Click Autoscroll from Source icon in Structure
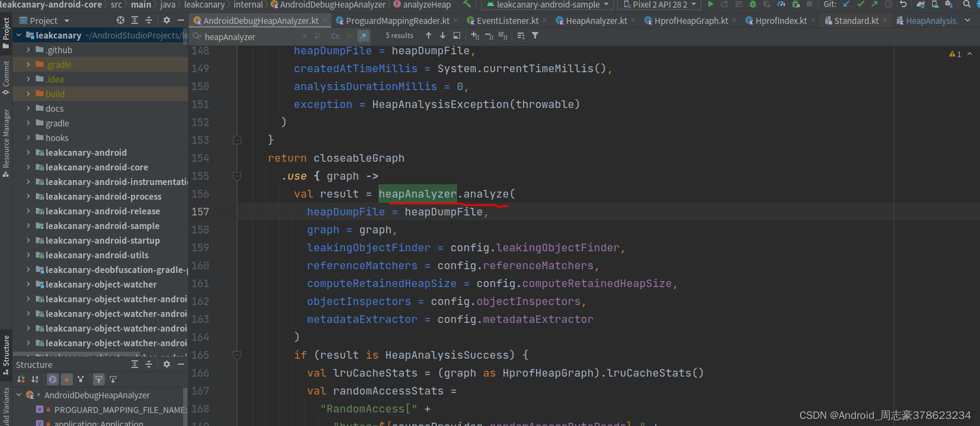This screenshot has width=980, height=426. (113, 379)
